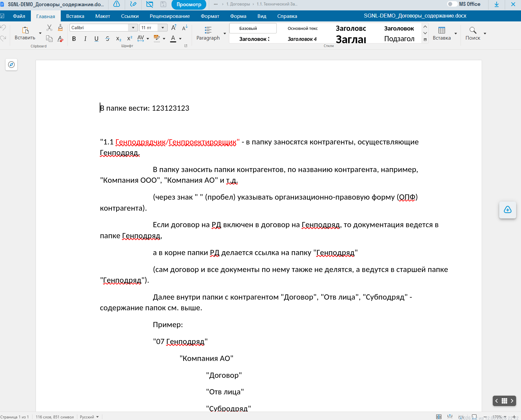Click the clear formatting eraser icon
Viewport: 521px width, 420px height.
point(60,39)
